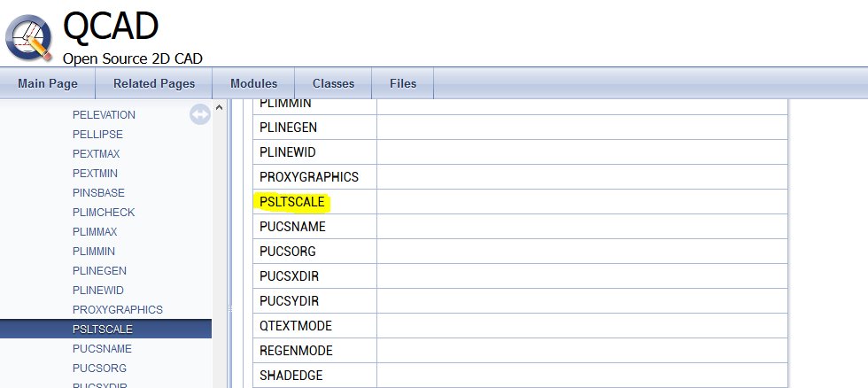This screenshot has width=868, height=388.
Task: Go to the Classes tab
Action: point(333,84)
